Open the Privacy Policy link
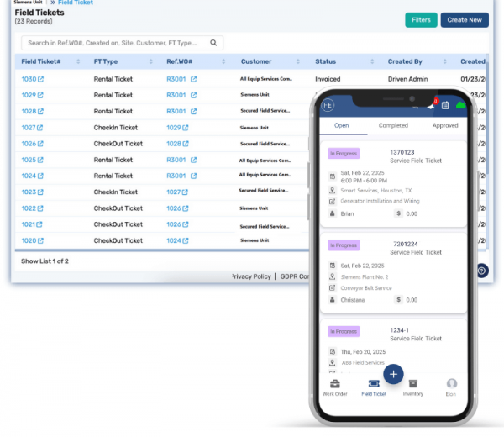 pos(251,276)
